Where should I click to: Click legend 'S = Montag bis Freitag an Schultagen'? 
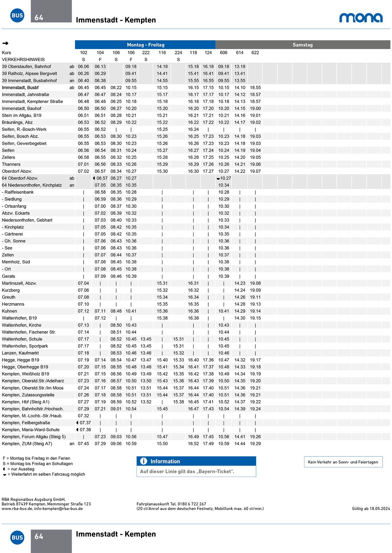(38, 464)
